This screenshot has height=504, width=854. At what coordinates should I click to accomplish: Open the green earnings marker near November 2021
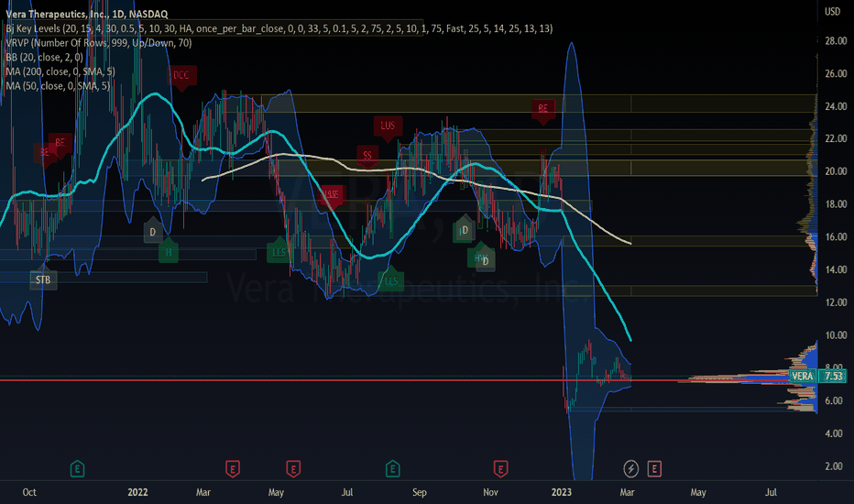(77, 468)
